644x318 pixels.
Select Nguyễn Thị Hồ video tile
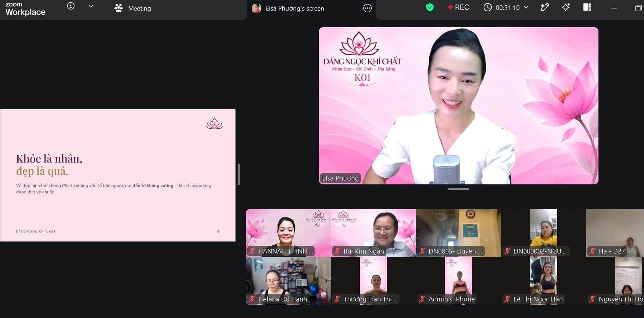coord(615,281)
